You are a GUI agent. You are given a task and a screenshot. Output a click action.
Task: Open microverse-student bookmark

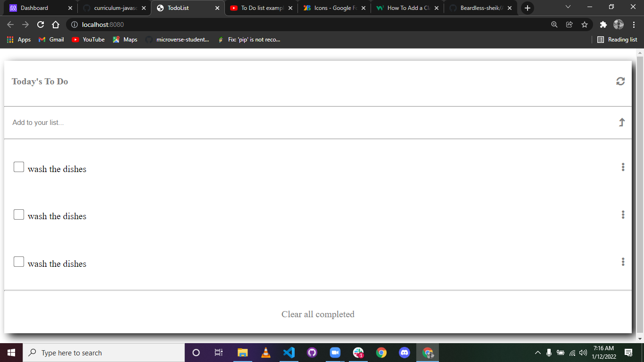pos(177,40)
